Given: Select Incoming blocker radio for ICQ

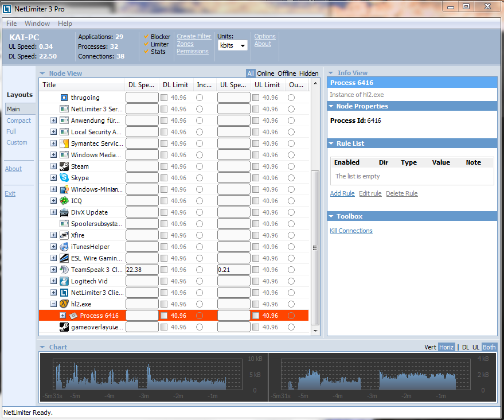Looking at the screenshot, I should click(200, 201).
